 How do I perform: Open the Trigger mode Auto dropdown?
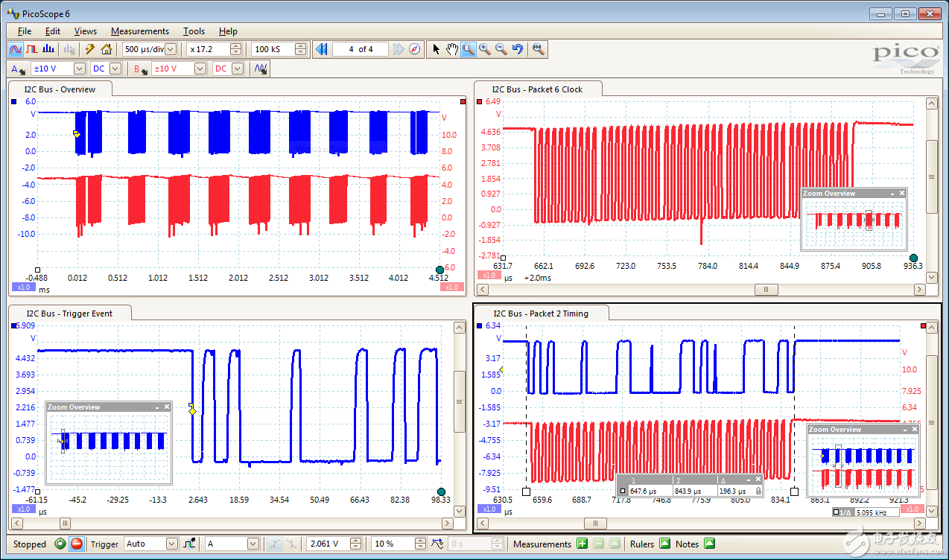click(x=171, y=544)
